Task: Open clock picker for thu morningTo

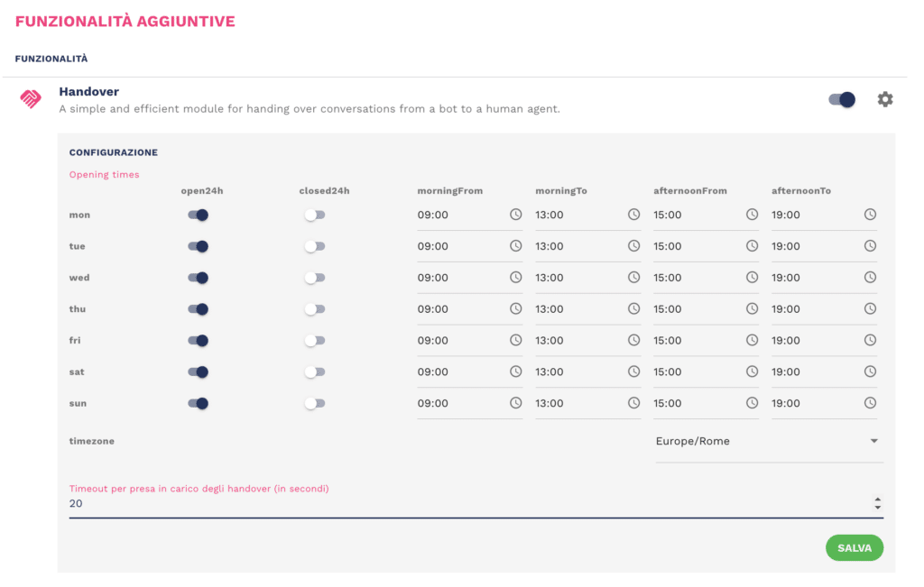Action: click(633, 308)
